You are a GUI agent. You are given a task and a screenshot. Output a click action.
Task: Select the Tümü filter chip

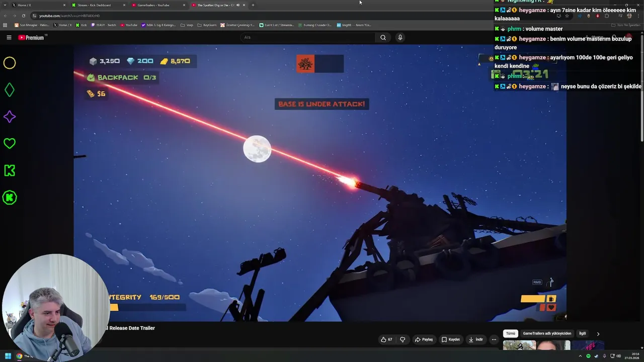click(x=511, y=333)
